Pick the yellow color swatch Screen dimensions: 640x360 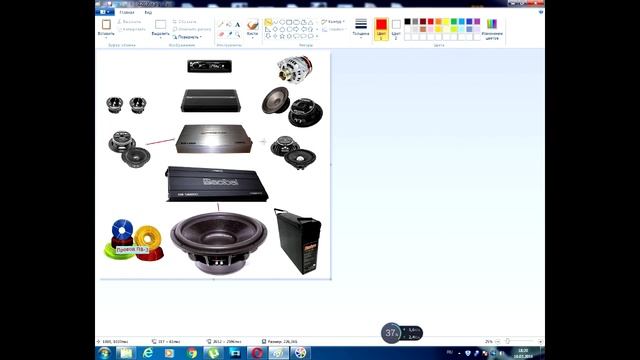click(x=446, y=22)
